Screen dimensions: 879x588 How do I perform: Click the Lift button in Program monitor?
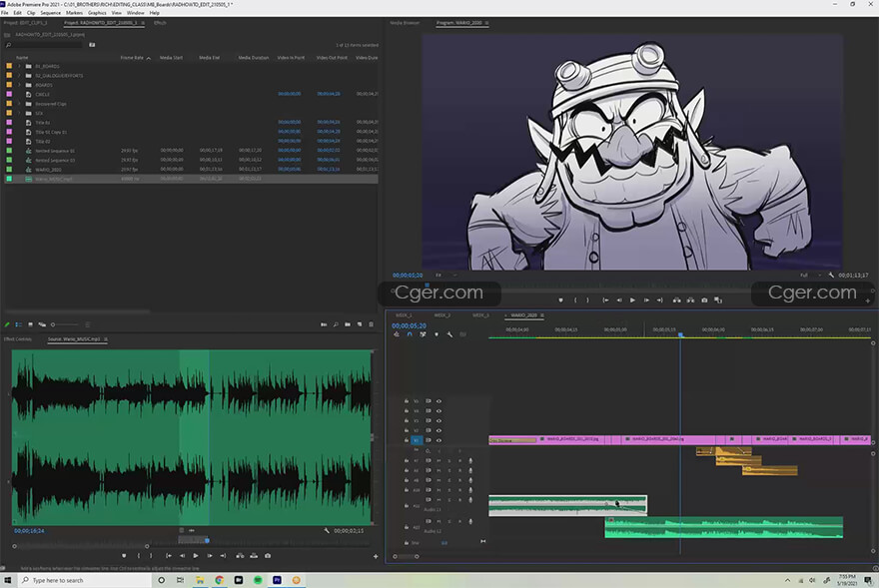pos(676,300)
